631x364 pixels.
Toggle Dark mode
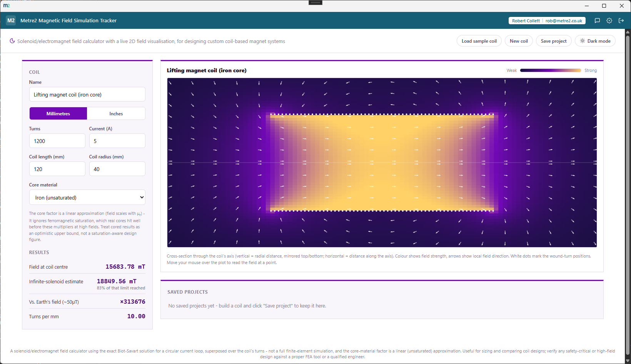[595, 41]
